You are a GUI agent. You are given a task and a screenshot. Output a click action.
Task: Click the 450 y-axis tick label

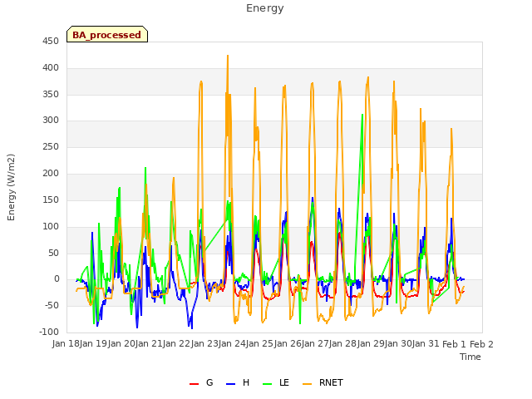point(51,42)
